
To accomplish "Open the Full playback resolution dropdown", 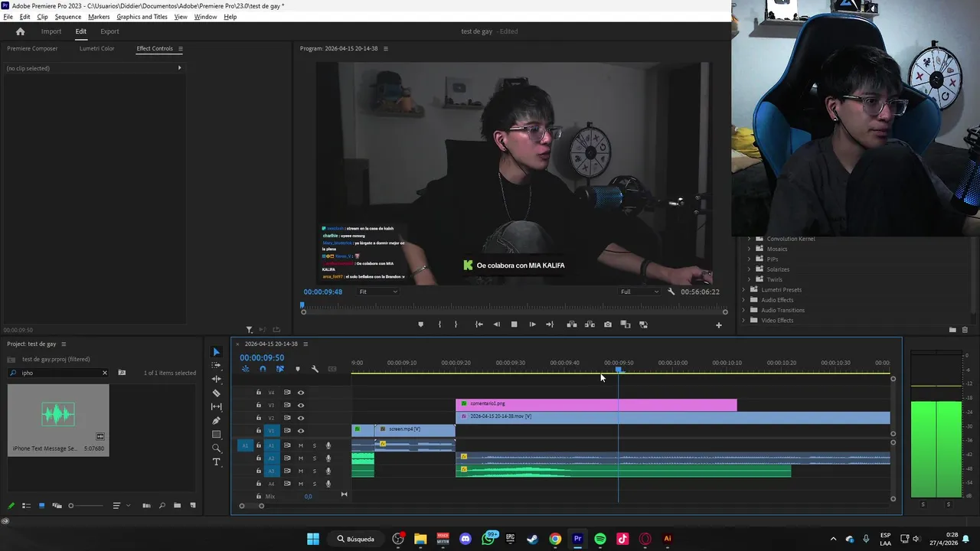I will point(639,292).
